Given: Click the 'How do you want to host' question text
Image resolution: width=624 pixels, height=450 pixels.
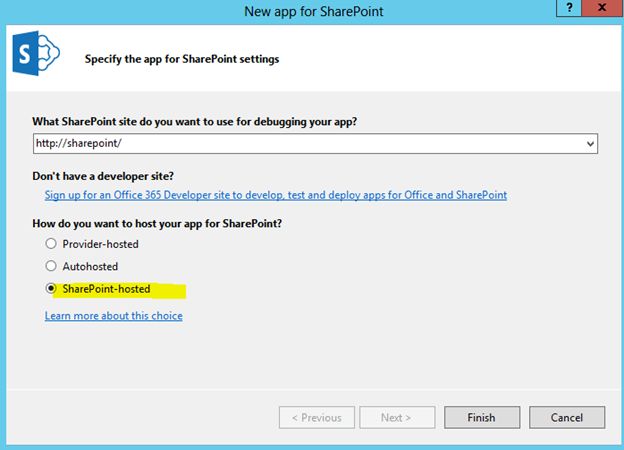Looking at the screenshot, I should pos(157,224).
